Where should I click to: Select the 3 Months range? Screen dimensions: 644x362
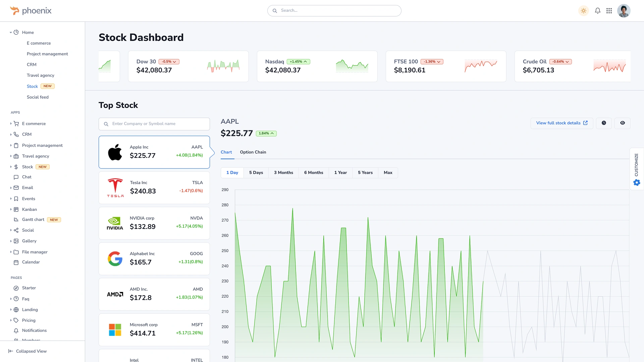(283, 173)
